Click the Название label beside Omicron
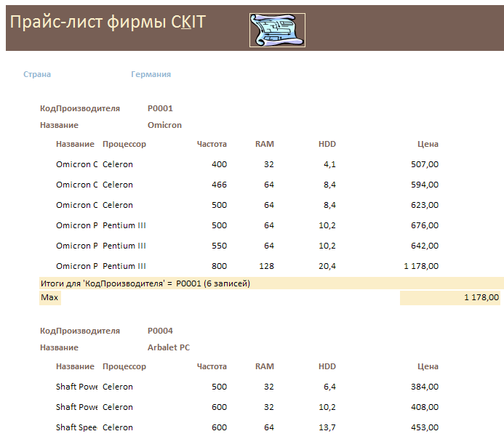The width and height of the screenshot is (504, 439). point(59,125)
